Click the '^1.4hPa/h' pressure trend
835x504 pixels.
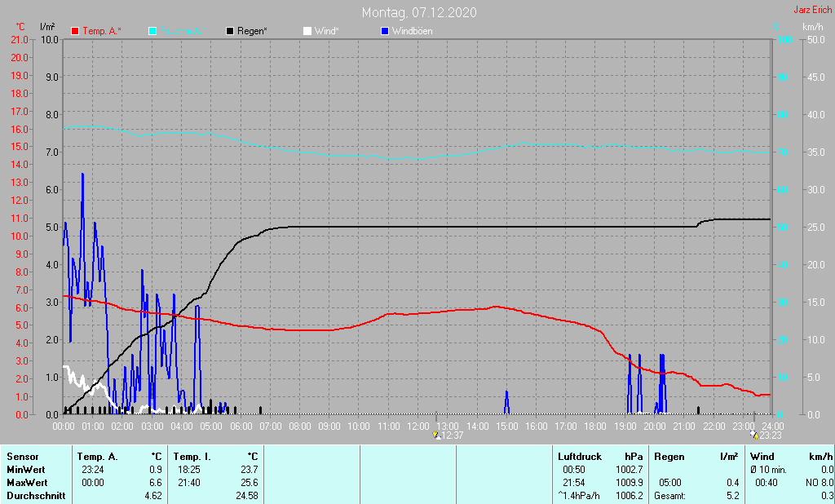tap(579, 496)
